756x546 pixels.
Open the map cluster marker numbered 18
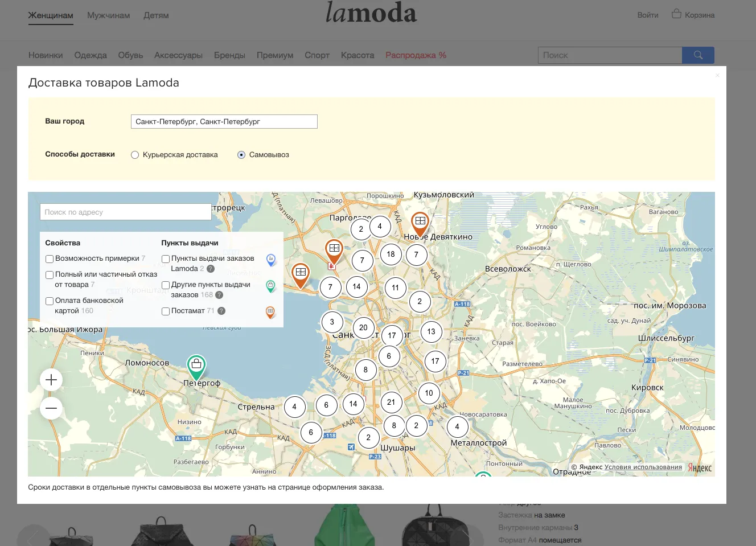[x=391, y=254]
